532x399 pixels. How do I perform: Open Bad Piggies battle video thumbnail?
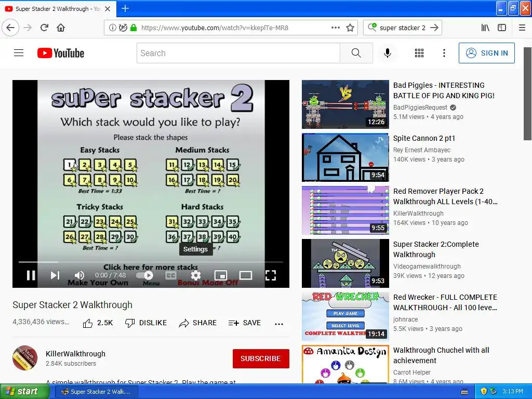345,104
